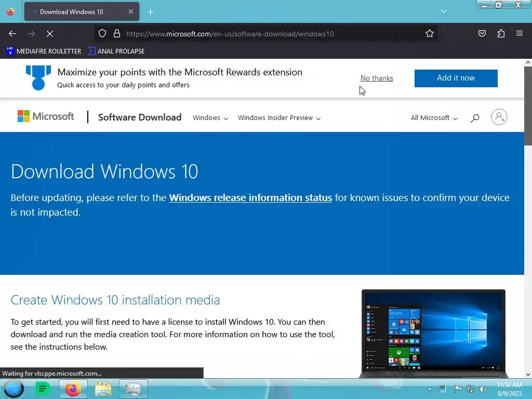The image size is (532, 399).
Task: Open the Windows Start orb
Action: click(x=14, y=389)
